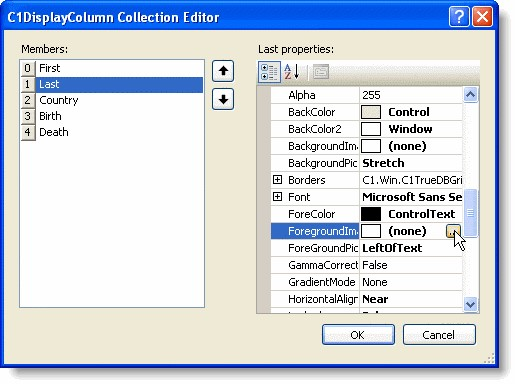Expand the Font property node
This screenshot has width=515, height=384.
click(277, 197)
